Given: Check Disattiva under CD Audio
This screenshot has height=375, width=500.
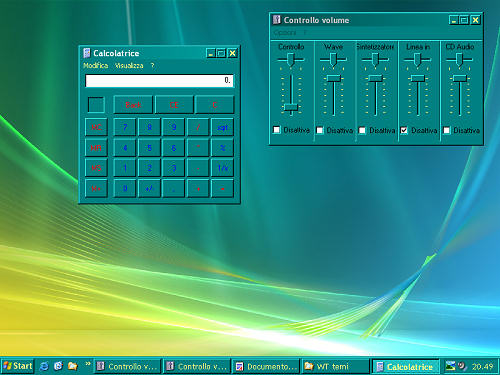Looking at the screenshot, I should click(447, 130).
